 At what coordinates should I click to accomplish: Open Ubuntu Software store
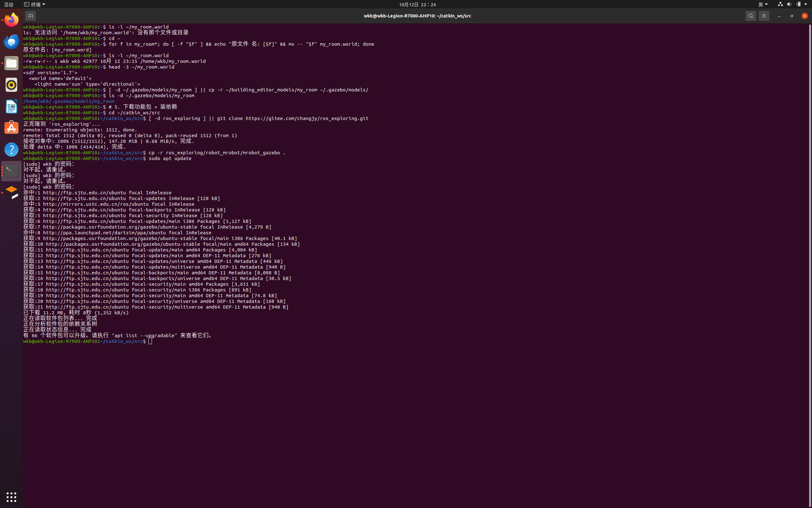point(11,128)
